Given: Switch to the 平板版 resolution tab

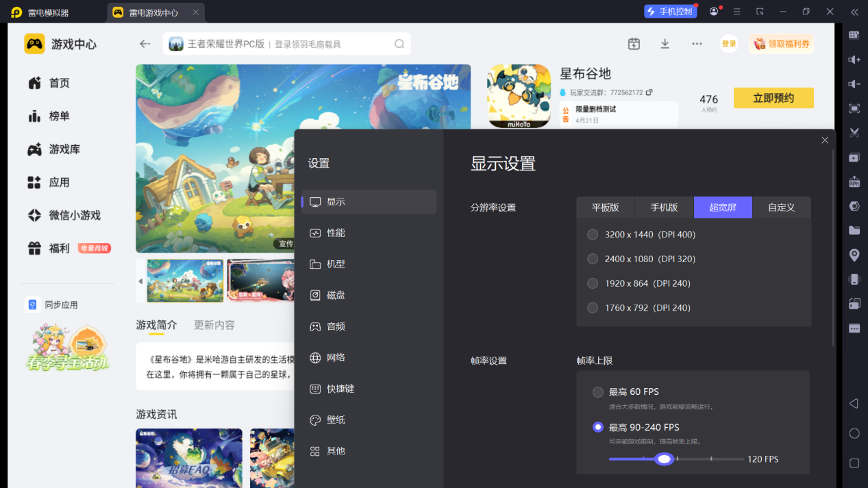Looking at the screenshot, I should click(605, 207).
